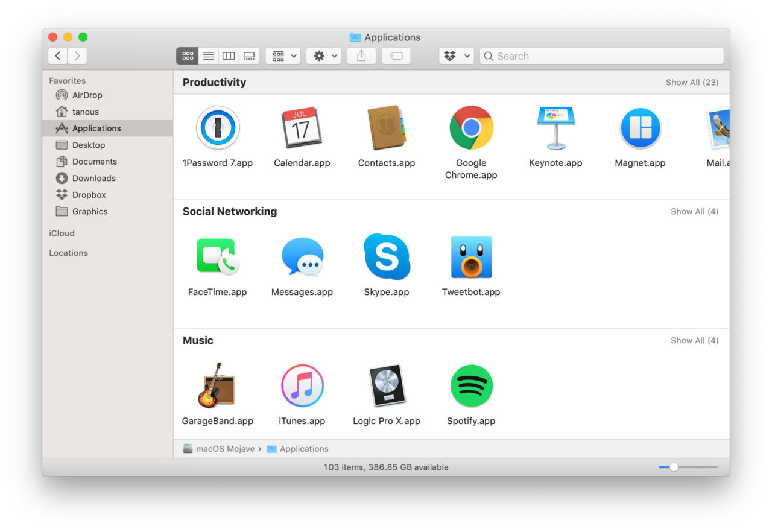Viewport: 772px width, 532px height.
Task: Click the Applications window title folder icon
Action: [x=355, y=37]
